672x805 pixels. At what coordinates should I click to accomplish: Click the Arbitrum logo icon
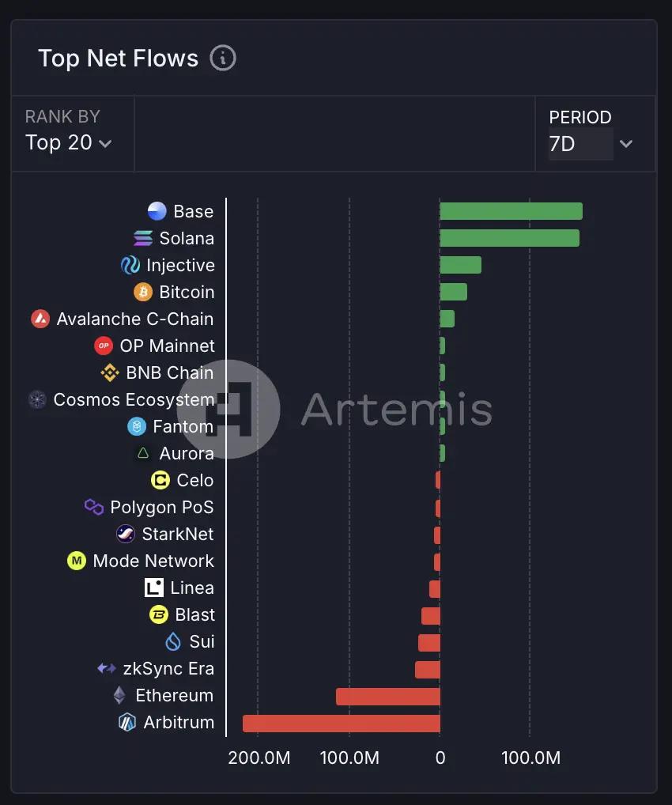[x=127, y=722]
